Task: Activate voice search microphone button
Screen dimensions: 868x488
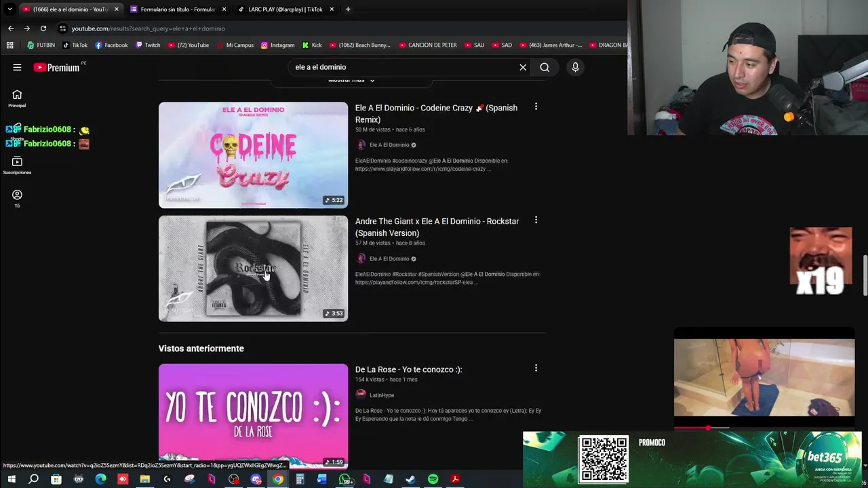Action: pos(575,67)
